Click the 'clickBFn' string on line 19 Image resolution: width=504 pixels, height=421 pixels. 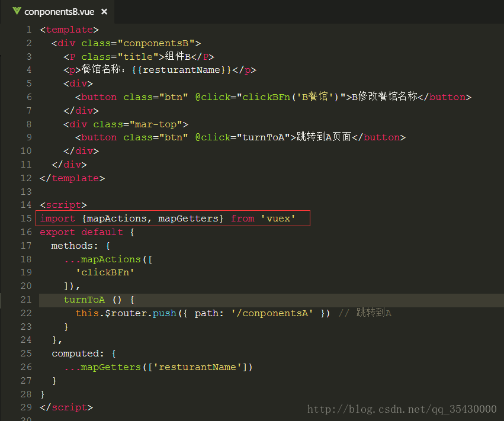tap(105, 272)
